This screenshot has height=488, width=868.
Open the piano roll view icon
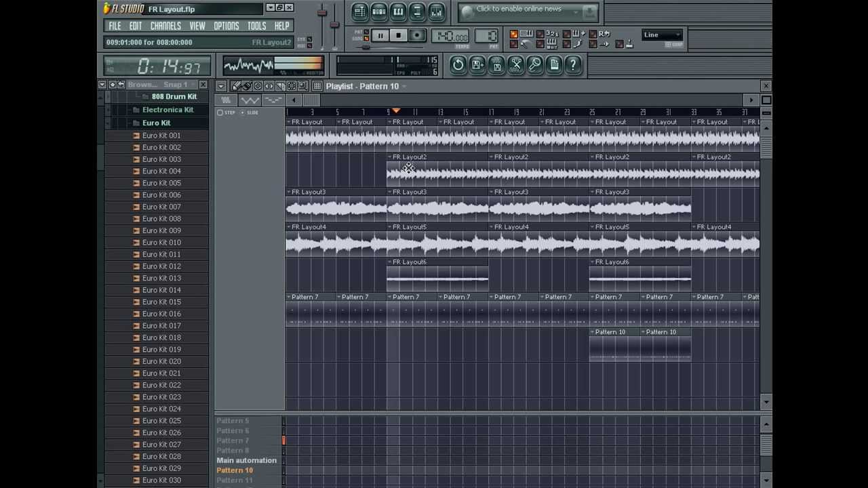coord(398,11)
